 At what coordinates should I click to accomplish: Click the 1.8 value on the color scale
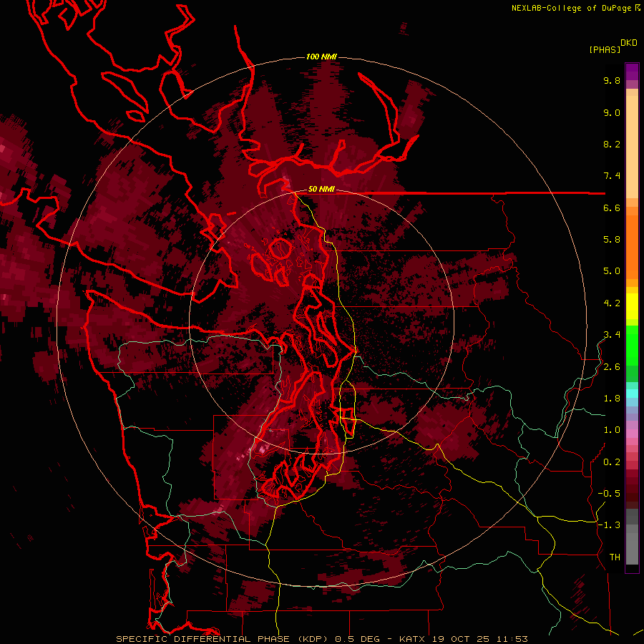612,399
